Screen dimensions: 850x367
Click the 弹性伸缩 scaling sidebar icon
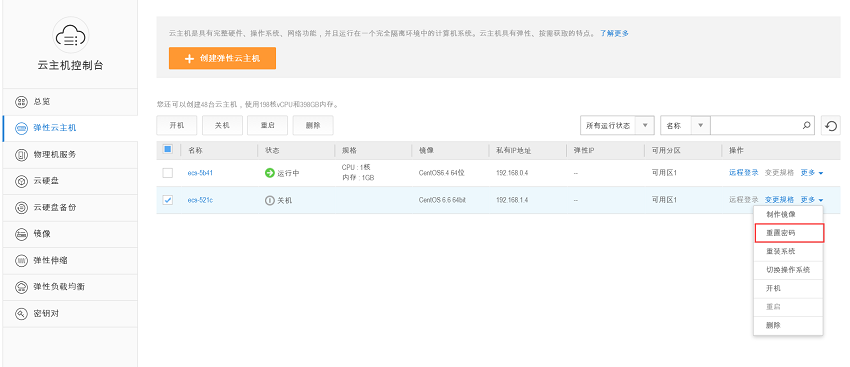pyautogui.click(x=21, y=260)
